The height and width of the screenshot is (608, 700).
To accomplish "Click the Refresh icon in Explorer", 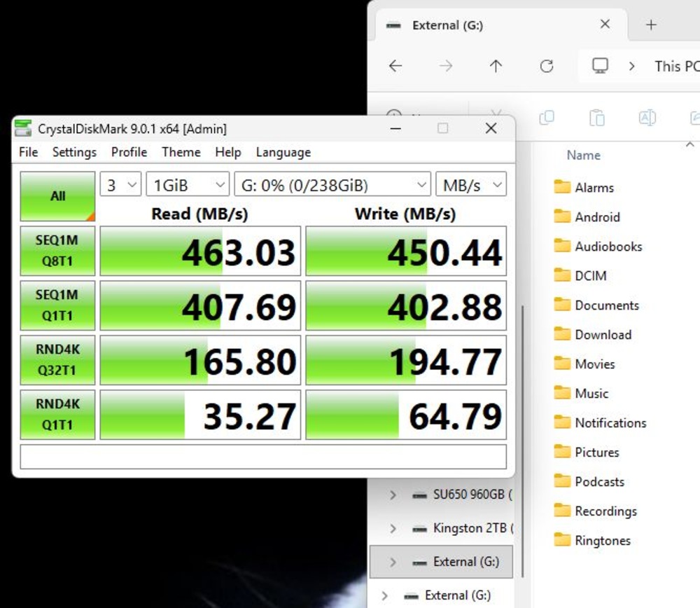I will click(547, 66).
